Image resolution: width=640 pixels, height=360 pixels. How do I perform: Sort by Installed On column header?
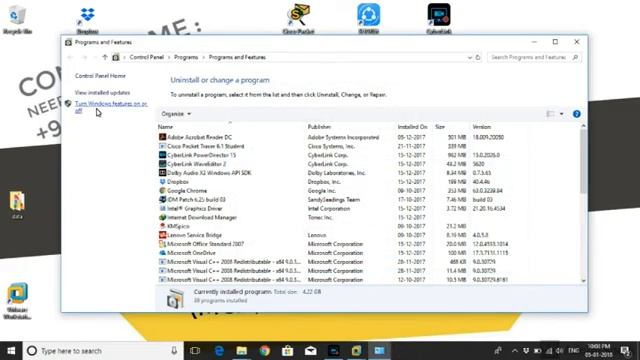(412, 127)
